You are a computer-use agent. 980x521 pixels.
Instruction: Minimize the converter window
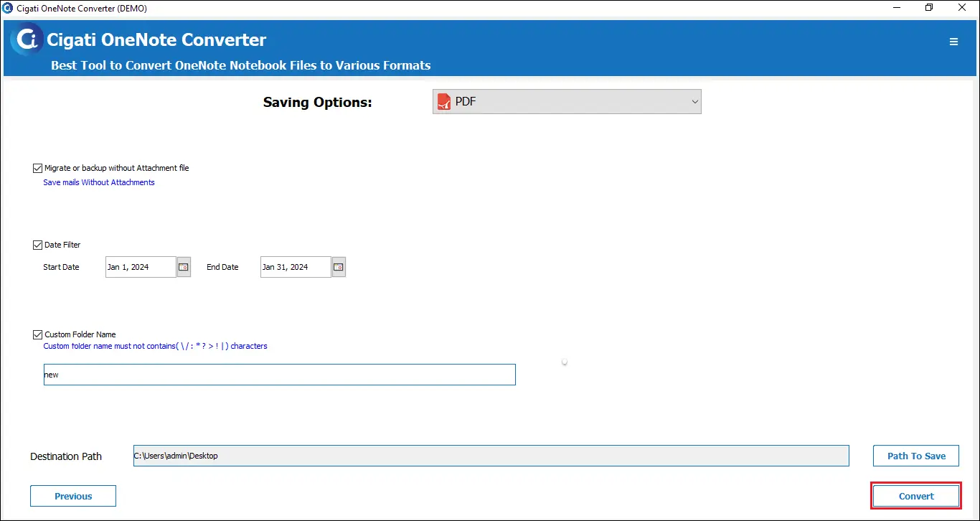pos(896,7)
